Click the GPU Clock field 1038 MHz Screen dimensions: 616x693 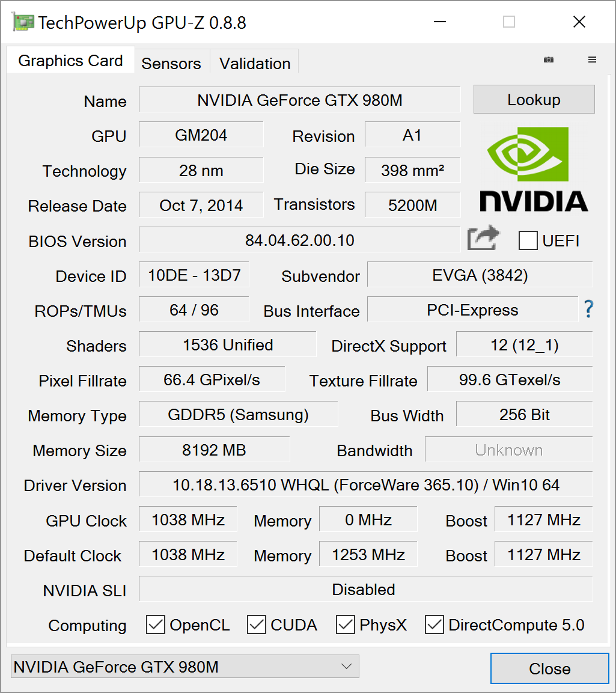tap(188, 520)
